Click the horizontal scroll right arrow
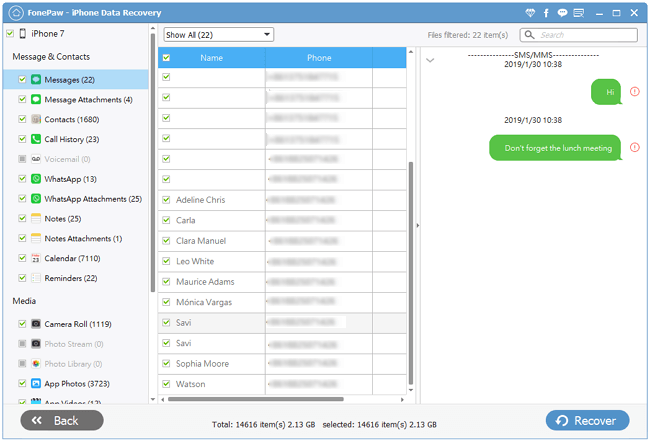The width and height of the screenshot is (650, 441). point(402,400)
